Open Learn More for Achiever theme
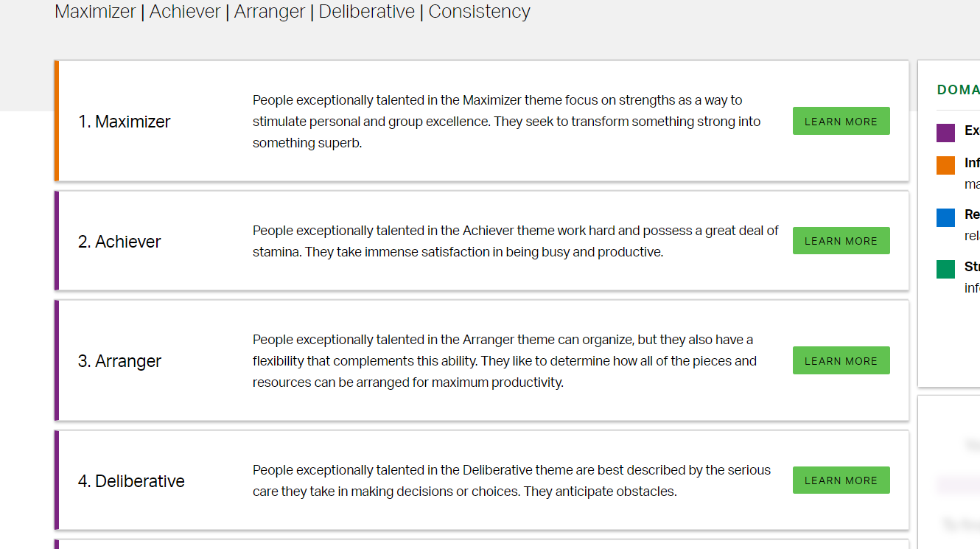980x549 pixels. click(841, 241)
